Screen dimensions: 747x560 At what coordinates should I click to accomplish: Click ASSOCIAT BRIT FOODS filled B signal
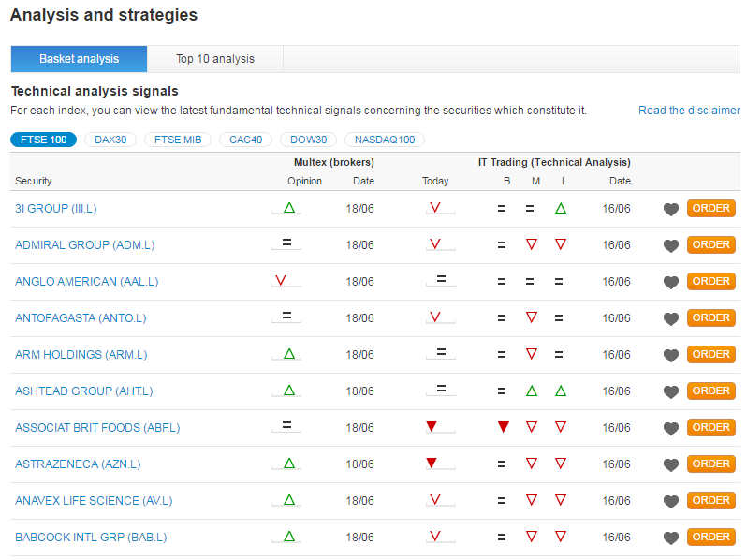coord(503,426)
